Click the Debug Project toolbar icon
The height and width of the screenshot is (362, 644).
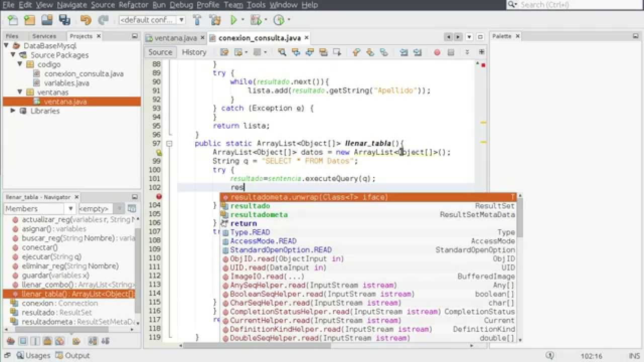point(256,20)
